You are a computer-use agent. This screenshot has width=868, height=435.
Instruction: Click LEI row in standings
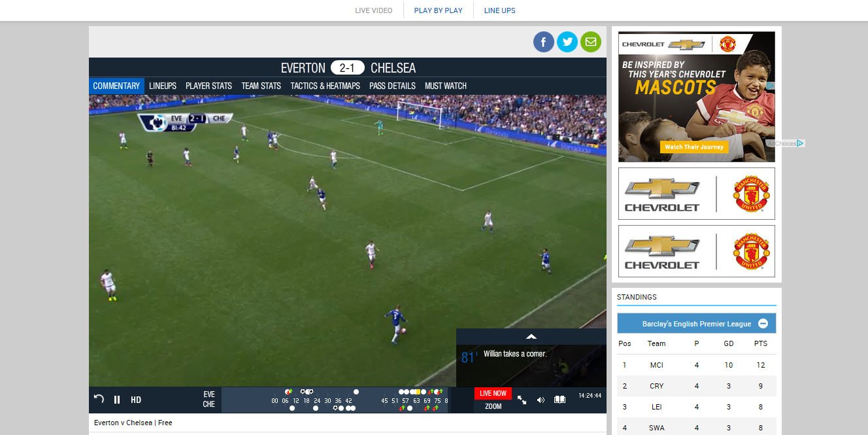[697, 407]
